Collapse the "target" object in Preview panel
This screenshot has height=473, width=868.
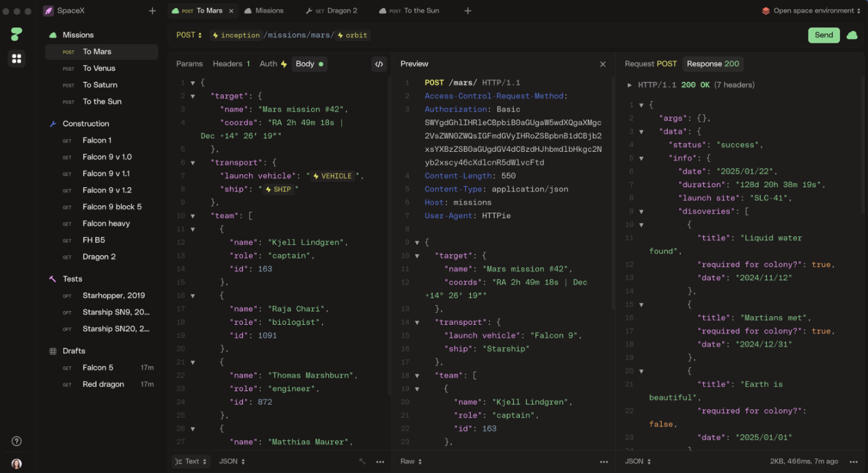(417, 256)
